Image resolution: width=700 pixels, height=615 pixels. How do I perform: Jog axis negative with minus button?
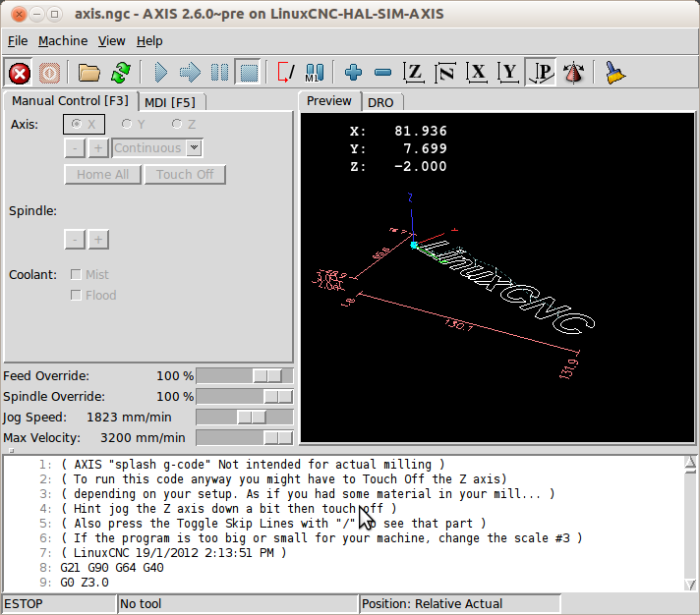coord(75,148)
